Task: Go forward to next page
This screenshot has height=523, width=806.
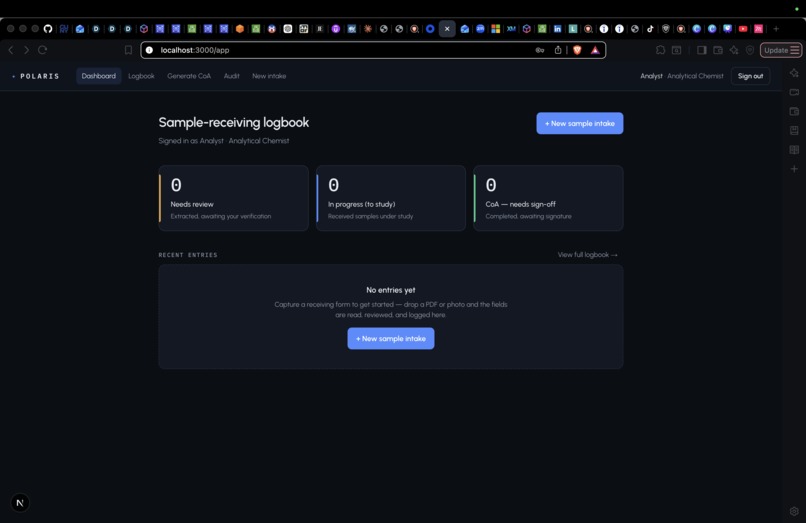Action: coord(27,50)
